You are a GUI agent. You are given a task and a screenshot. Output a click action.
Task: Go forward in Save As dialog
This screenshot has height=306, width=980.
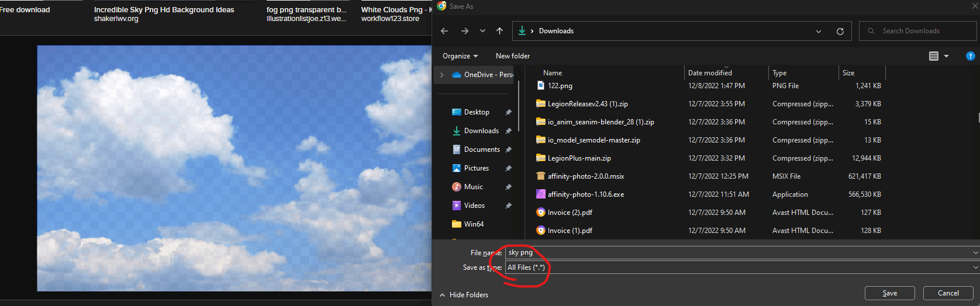click(465, 31)
